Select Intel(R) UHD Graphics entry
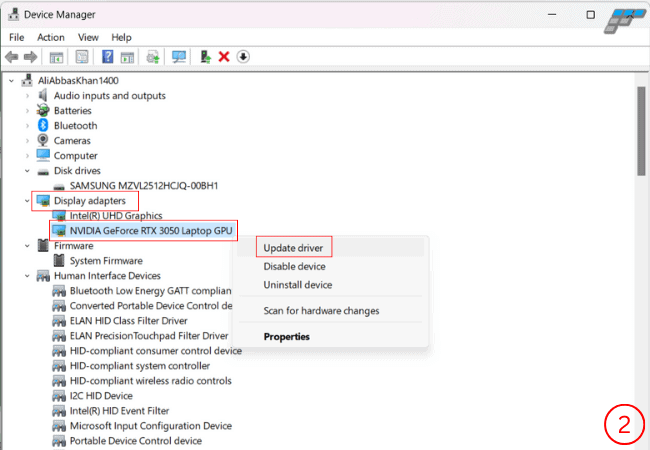Screen dimensions: 650x450 click(x=116, y=215)
